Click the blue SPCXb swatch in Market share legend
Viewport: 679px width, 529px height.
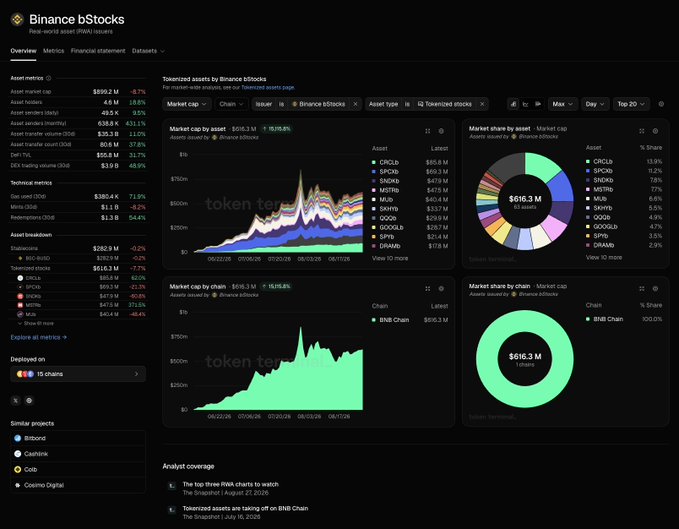click(x=588, y=171)
